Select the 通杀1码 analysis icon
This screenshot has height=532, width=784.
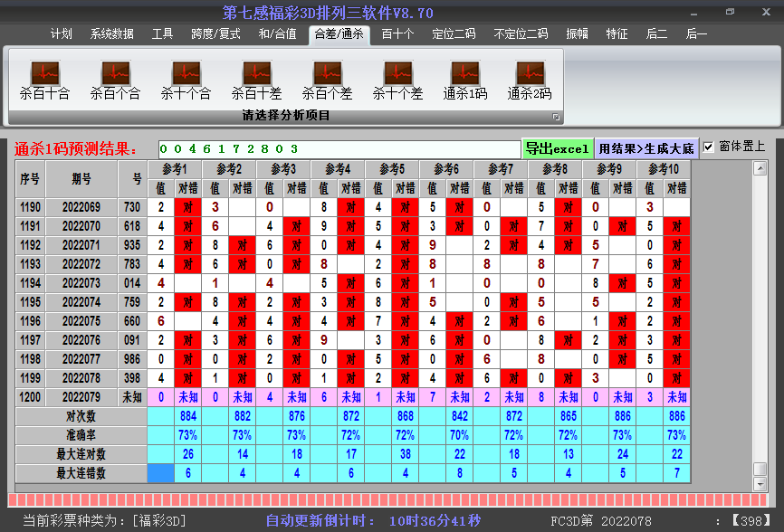coord(465,81)
